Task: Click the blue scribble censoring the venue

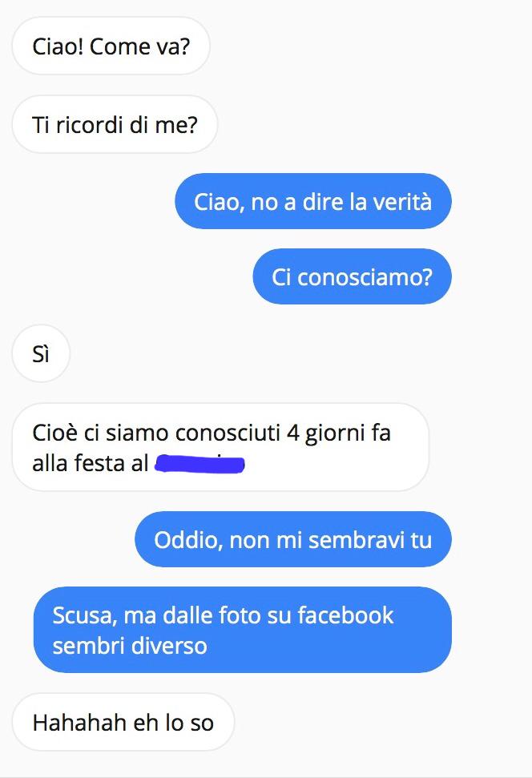Action: (199, 465)
